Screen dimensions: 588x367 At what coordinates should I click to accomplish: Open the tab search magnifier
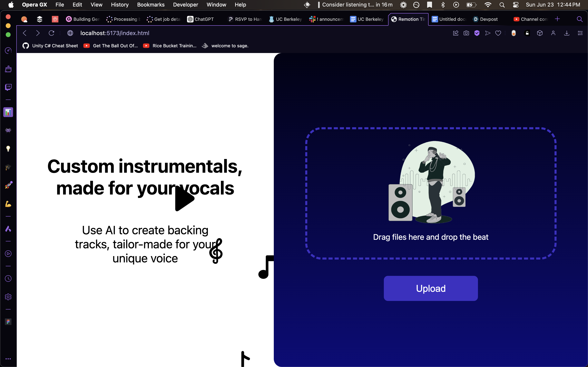(579, 19)
